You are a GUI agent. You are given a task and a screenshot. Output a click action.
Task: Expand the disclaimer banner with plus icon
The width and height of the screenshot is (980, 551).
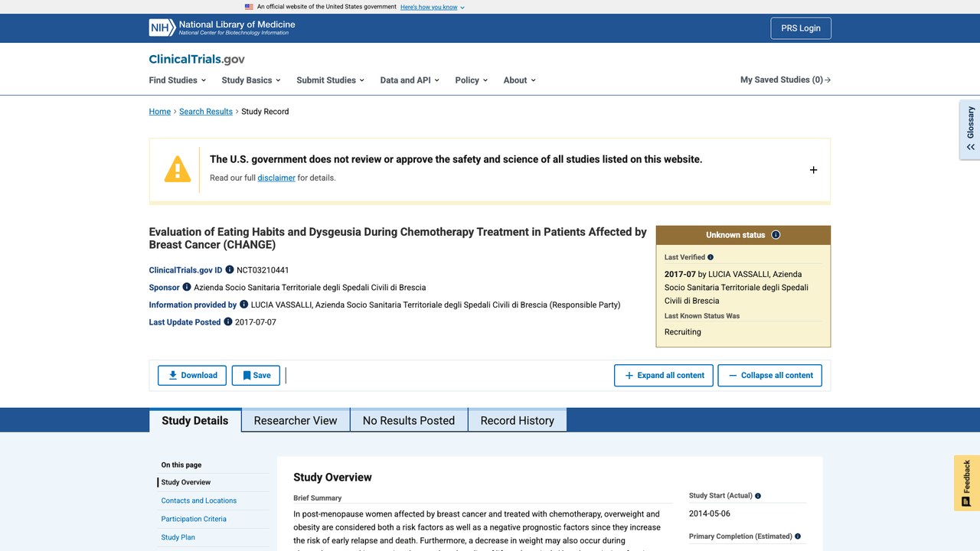tap(813, 170)
